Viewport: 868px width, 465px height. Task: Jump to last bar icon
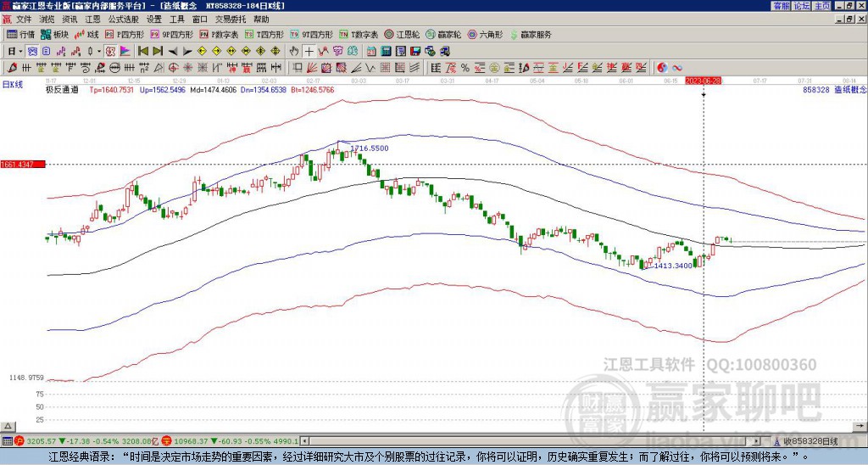pos(158,51)
